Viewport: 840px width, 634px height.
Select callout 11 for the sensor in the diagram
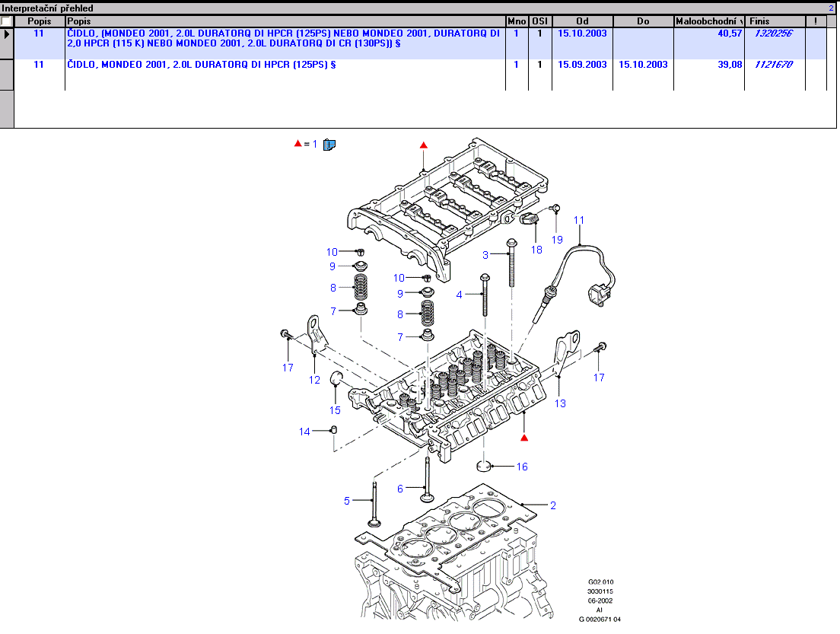point(579,221)
